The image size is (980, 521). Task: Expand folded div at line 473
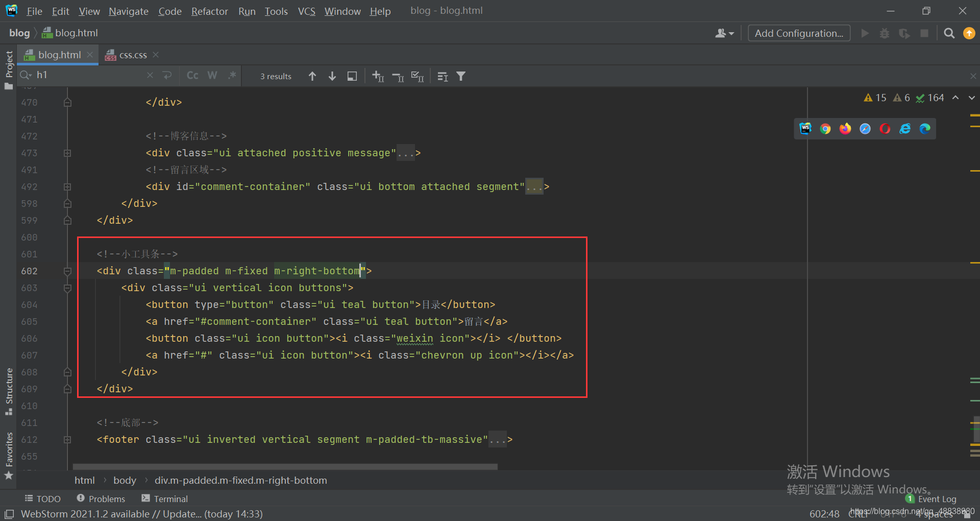click(67, 153)
